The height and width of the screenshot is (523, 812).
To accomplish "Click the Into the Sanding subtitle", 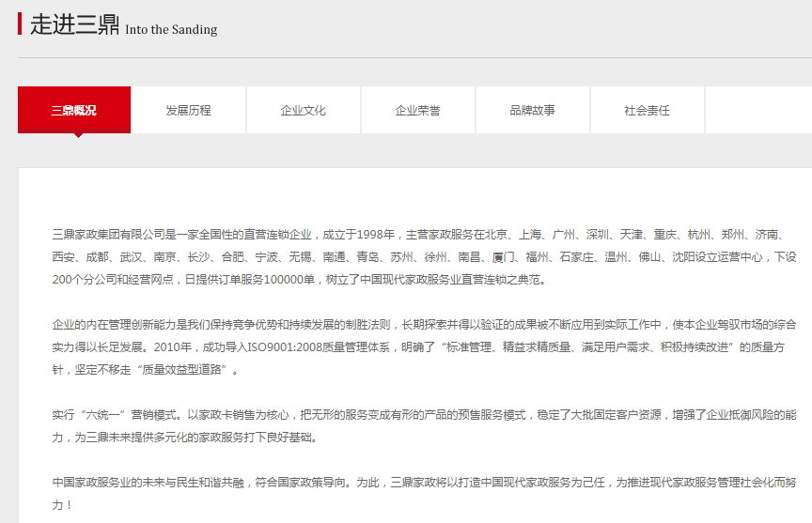I will (171, 29).
